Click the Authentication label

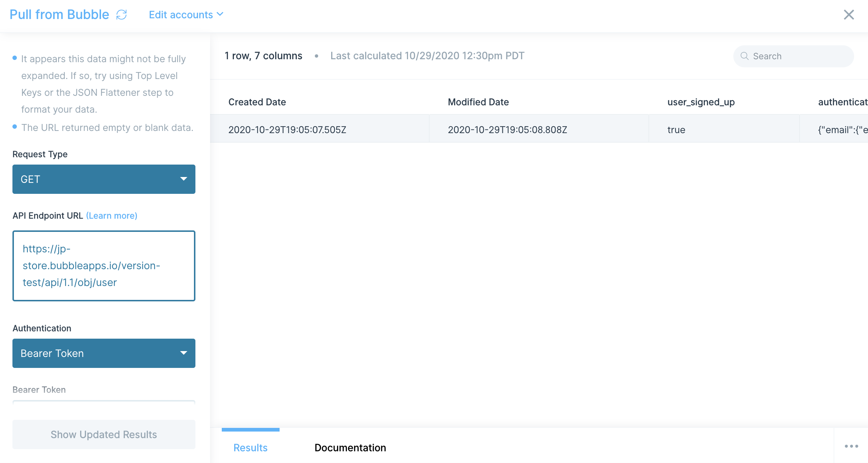click(42, 328)
